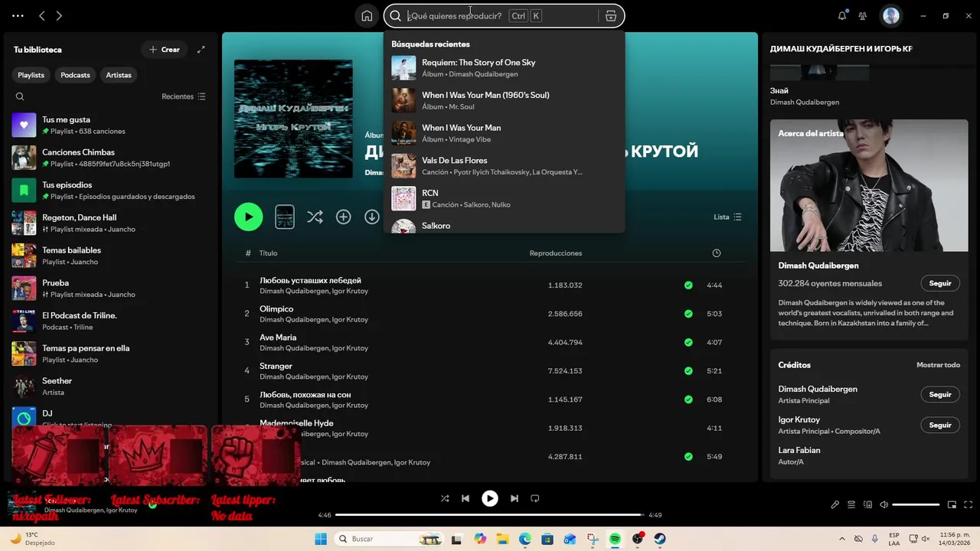This screenshot has width=980, height=551.
Task: Open the friend activity icon
Action: coord(863,15)
